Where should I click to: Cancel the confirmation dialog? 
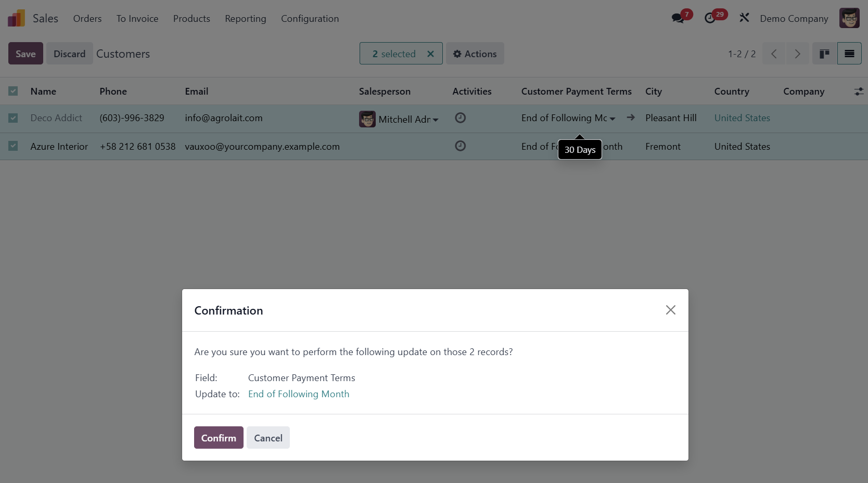coord(268,438)
